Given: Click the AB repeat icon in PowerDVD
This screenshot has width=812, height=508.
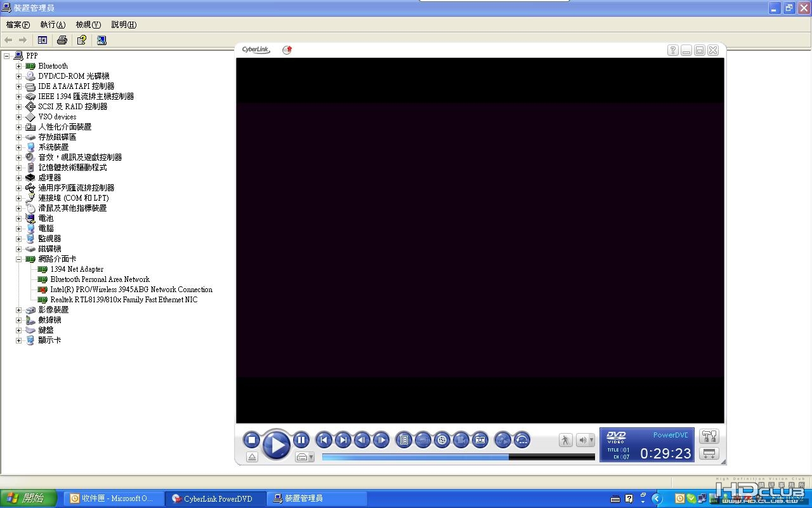Looking at the screenshot, I should 502,439.
